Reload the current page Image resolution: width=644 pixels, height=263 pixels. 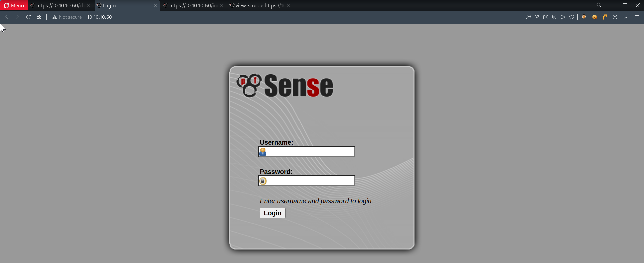[x=29, y=17]
